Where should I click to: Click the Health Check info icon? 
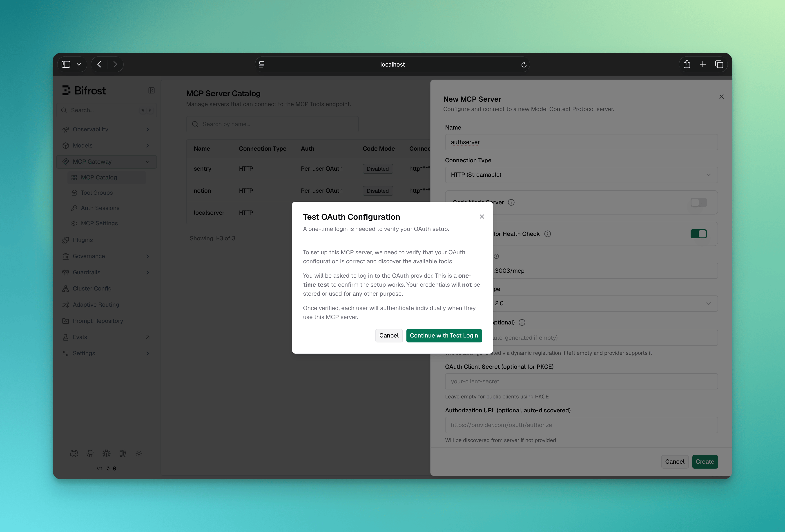point(548,234)
